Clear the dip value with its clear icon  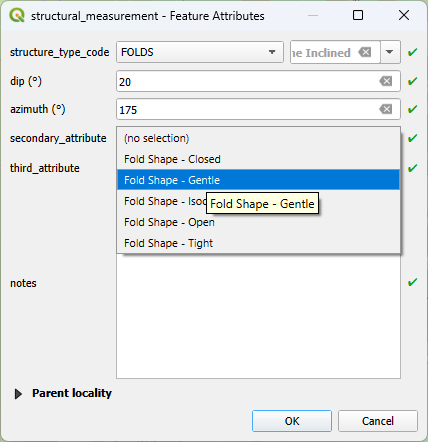click(386, 81)
